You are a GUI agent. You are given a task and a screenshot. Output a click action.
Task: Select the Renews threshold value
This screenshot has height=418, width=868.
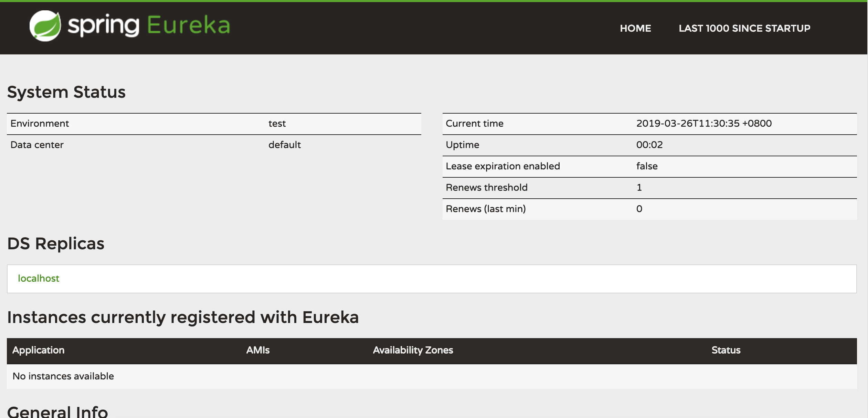(639, 187)
